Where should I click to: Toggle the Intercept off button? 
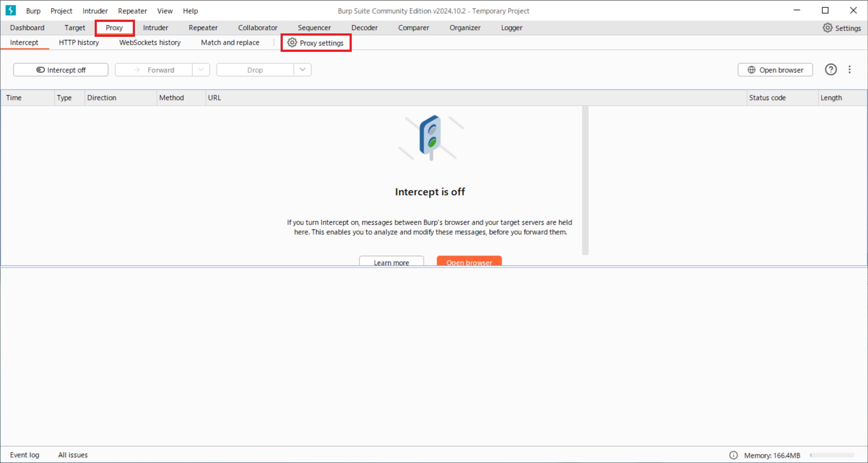pyautogui.click(x=61, y=70)
